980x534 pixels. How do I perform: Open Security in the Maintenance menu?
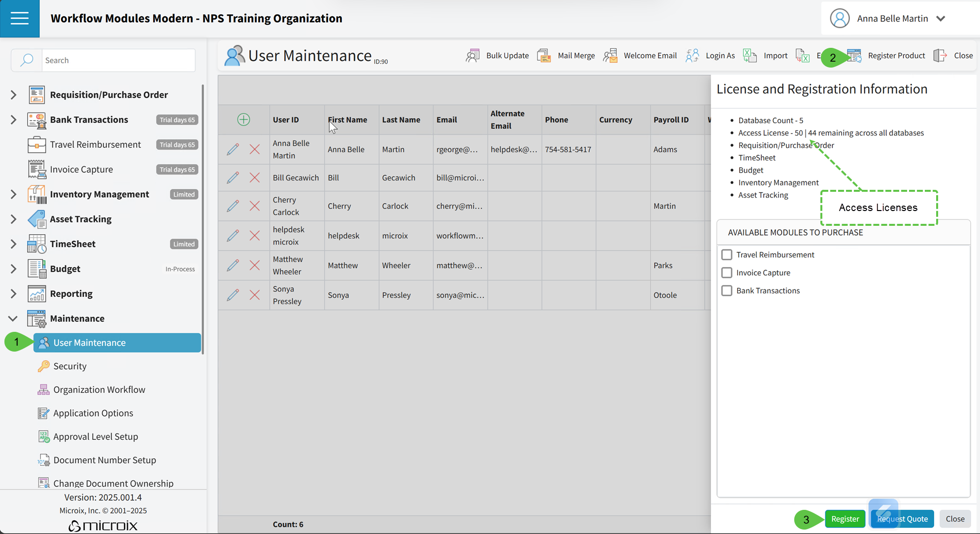click(70, 366)
